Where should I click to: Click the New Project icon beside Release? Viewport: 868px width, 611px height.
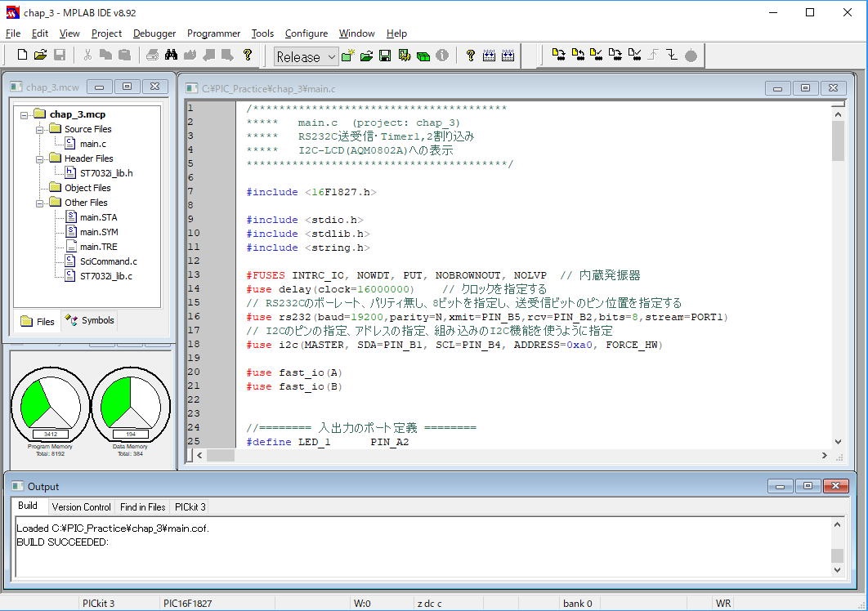point(349,56)
